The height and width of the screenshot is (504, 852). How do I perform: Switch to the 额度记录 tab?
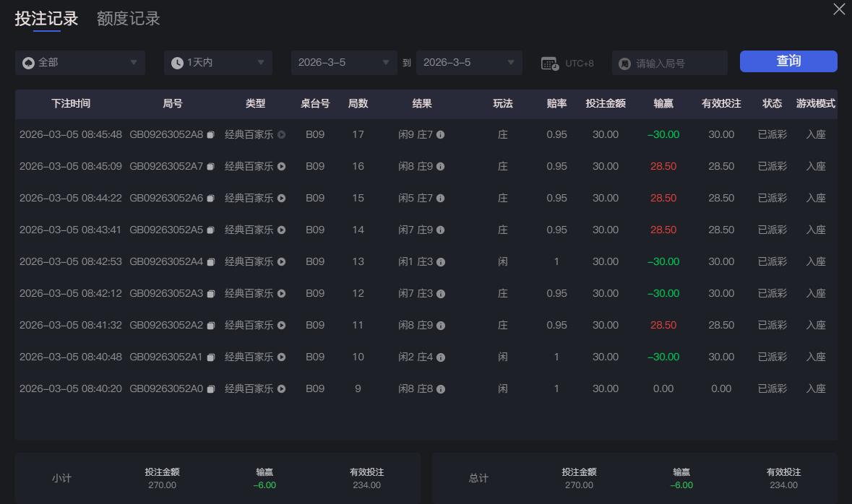click(129, 19)
